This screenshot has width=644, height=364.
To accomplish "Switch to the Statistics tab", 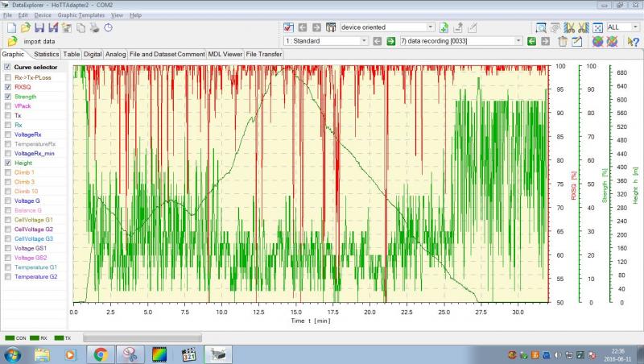I will [47, 54].
